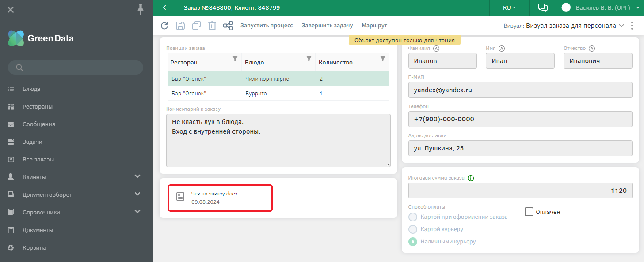Click the refresh icon in toolbar

164,26
